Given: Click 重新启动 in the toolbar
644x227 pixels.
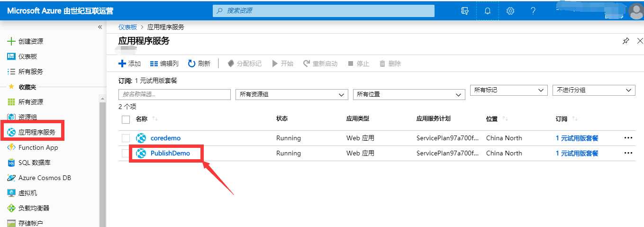Looking at the screenshot, I should (320, 64).
